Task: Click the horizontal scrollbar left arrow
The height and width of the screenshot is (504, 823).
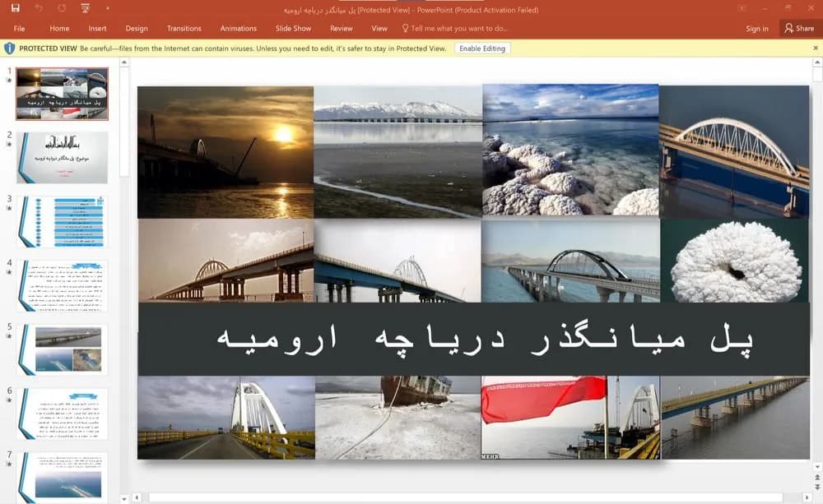Action: (x=137, y=497)
